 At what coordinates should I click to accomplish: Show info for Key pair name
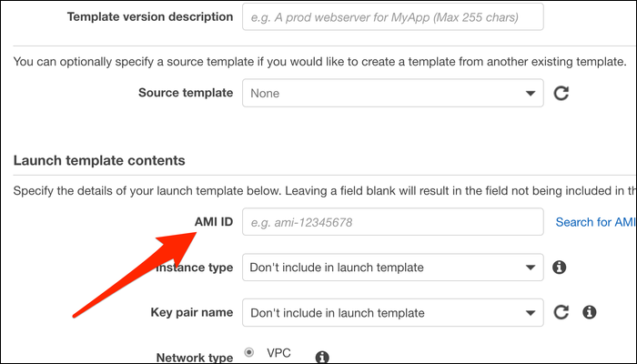coord(589,312)
